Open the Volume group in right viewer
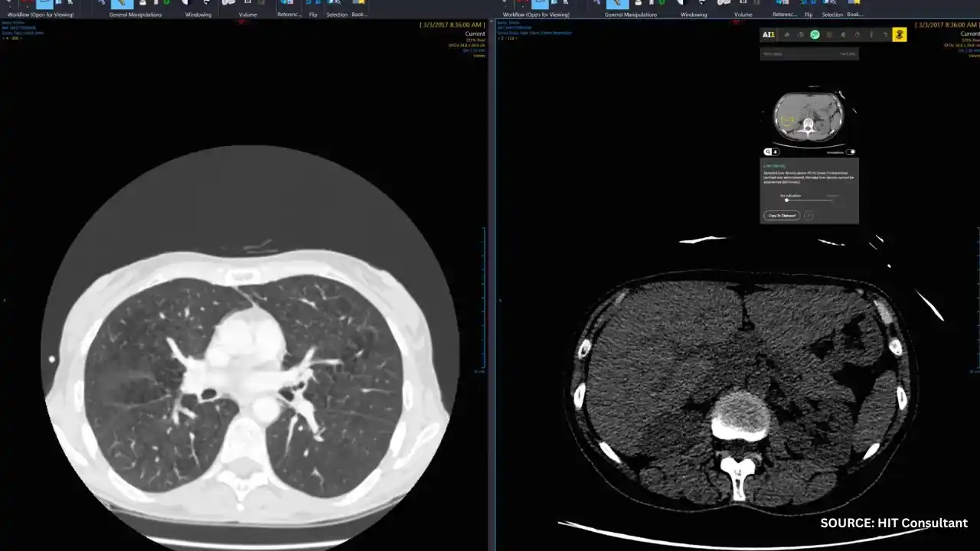 tap(743, 15)
